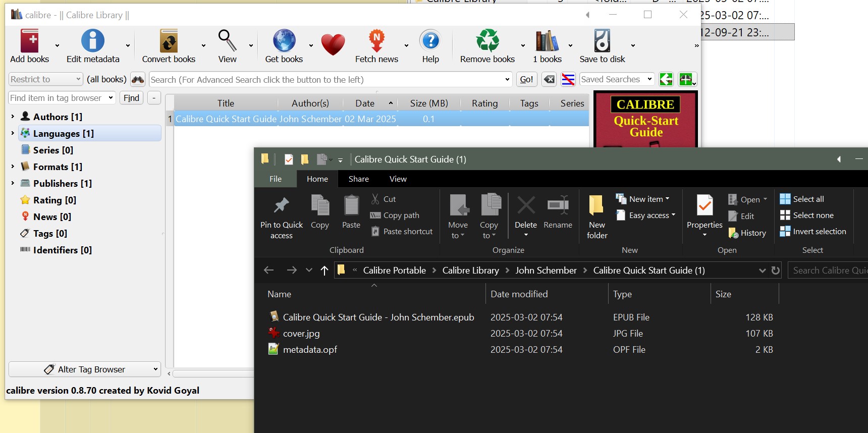Image resolution: width=868 pixels, height=433 pixels.
Task: Go to Calibre Portable in address bar
Action: (x=395, y=270)
